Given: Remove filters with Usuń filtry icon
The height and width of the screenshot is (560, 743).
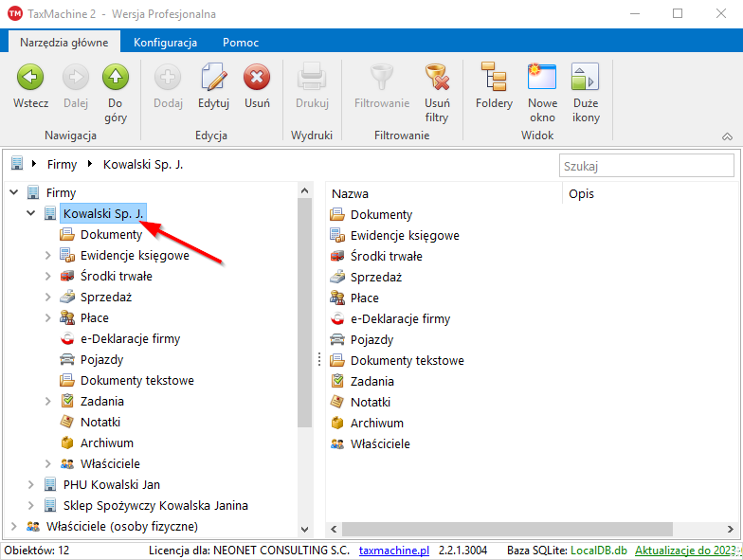Looking at the screenshot, I should coord(437,79).
